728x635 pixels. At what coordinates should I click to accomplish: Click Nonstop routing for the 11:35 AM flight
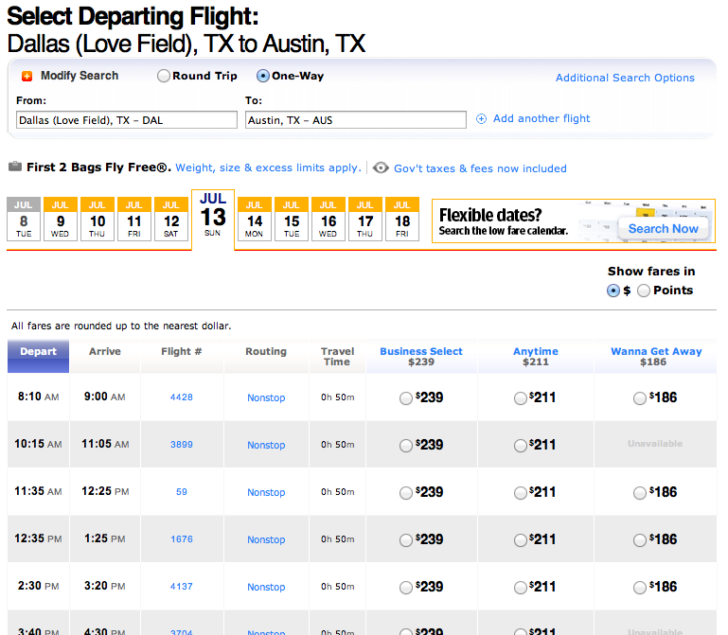(266, 492)
